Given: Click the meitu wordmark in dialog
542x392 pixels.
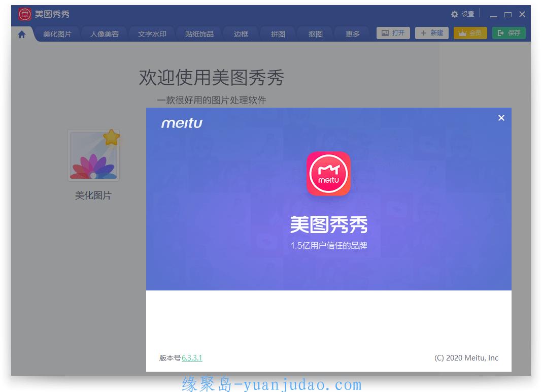Looking at the screenshot, I should 182,123.
